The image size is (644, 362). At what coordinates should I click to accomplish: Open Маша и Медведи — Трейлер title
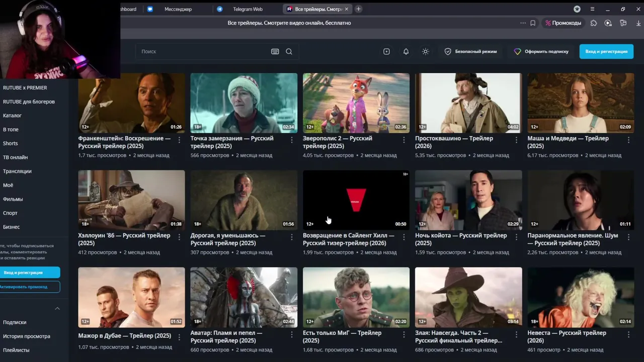(x=568, y=142)
